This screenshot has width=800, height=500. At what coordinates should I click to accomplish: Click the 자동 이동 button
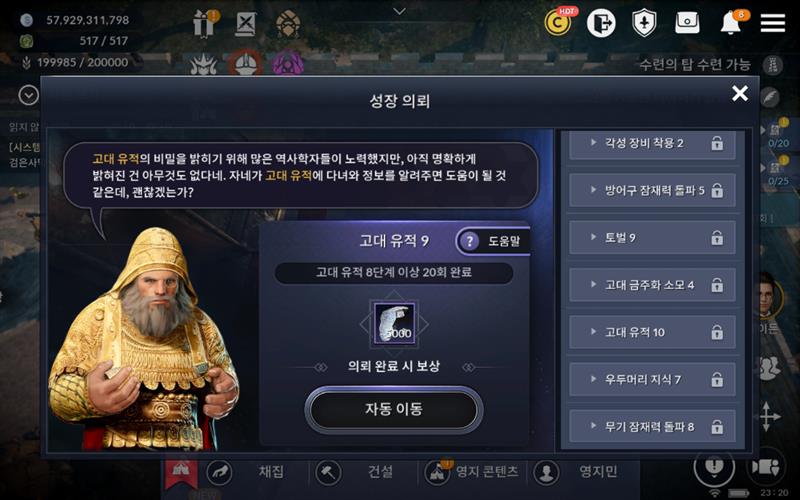393,409
